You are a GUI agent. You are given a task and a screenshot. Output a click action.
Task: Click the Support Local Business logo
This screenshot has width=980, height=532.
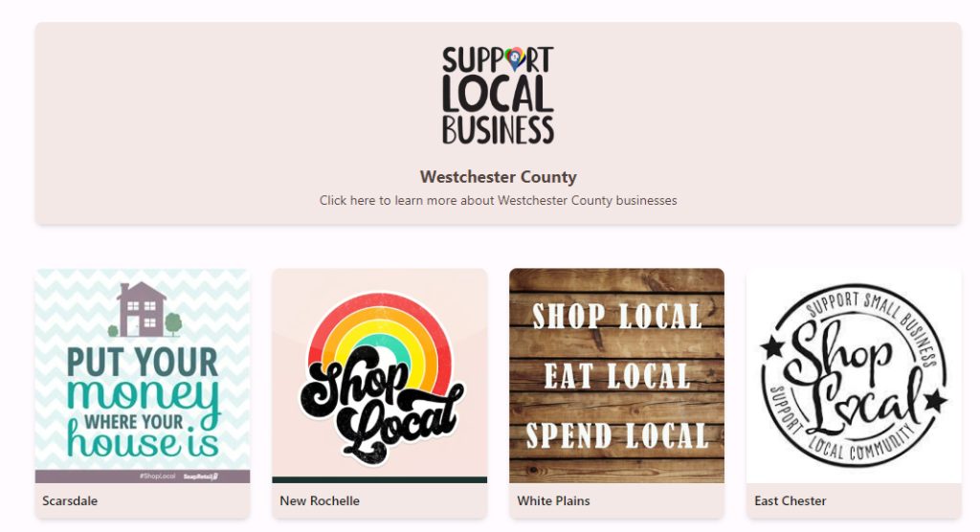coord(498,95)
